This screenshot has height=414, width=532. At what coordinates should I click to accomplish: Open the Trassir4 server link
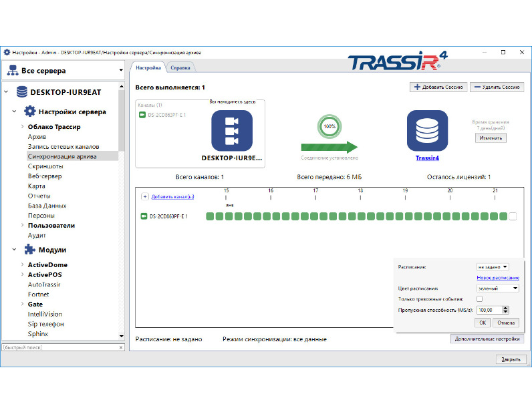tap(427, 158)
